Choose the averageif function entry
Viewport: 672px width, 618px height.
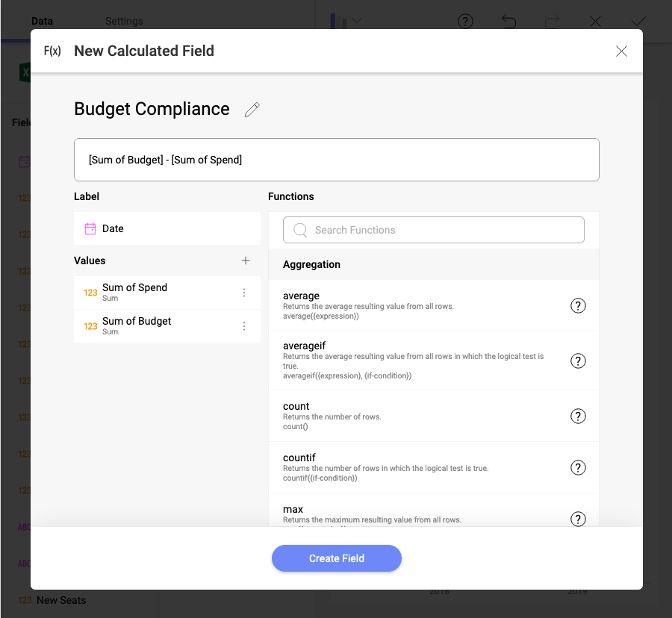point(304,346)
